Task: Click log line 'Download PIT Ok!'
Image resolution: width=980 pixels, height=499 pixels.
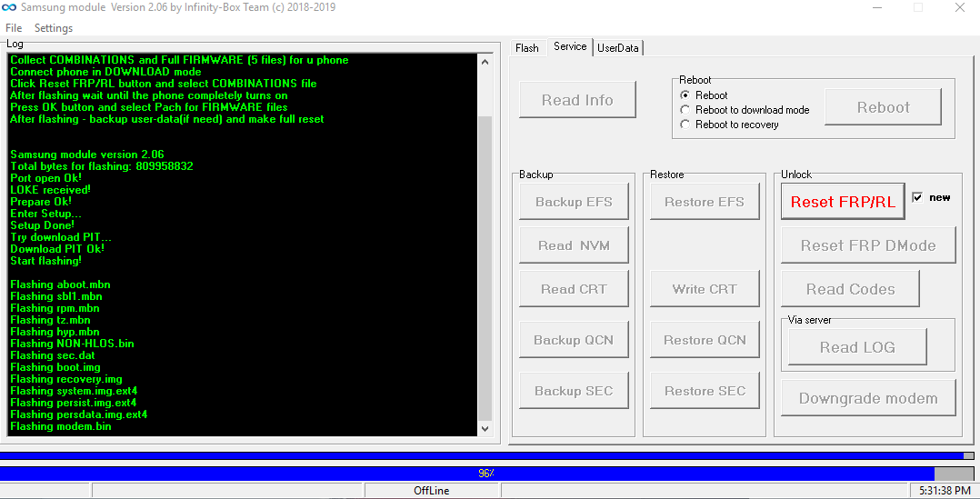Action: 57,249
